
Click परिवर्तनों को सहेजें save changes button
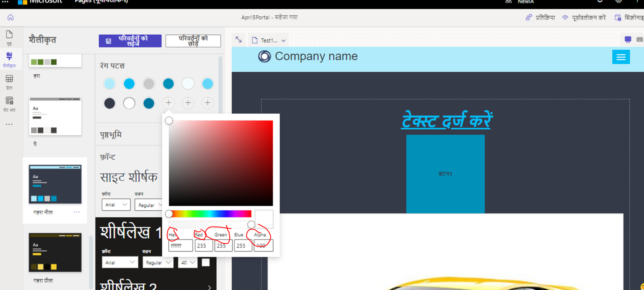tap(130, 41)
